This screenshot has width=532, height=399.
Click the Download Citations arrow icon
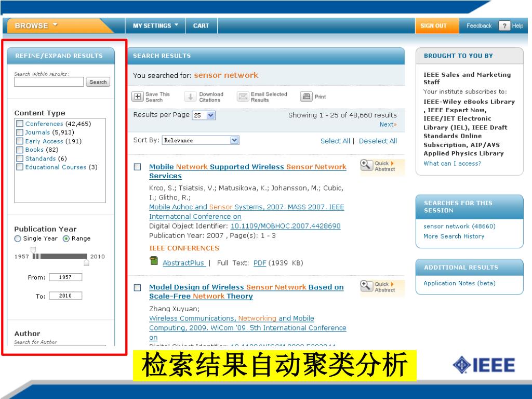point(190,97)
